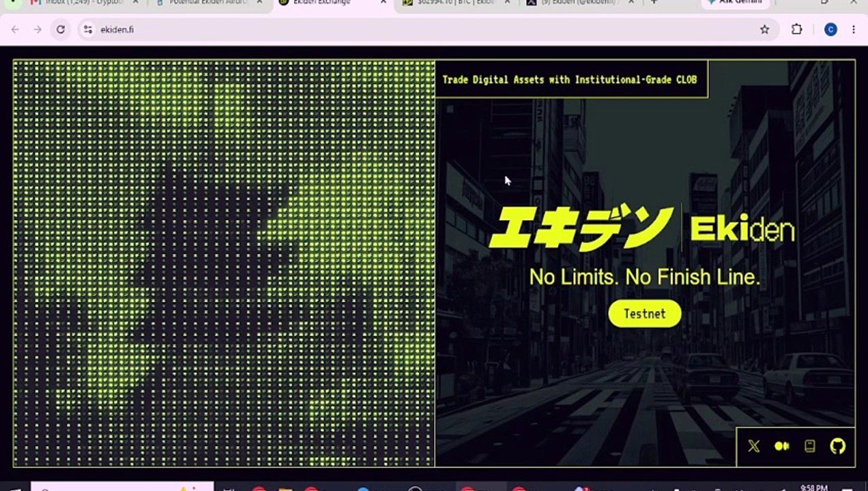
Task: Open a new browser tab
Action: [654, 3]
